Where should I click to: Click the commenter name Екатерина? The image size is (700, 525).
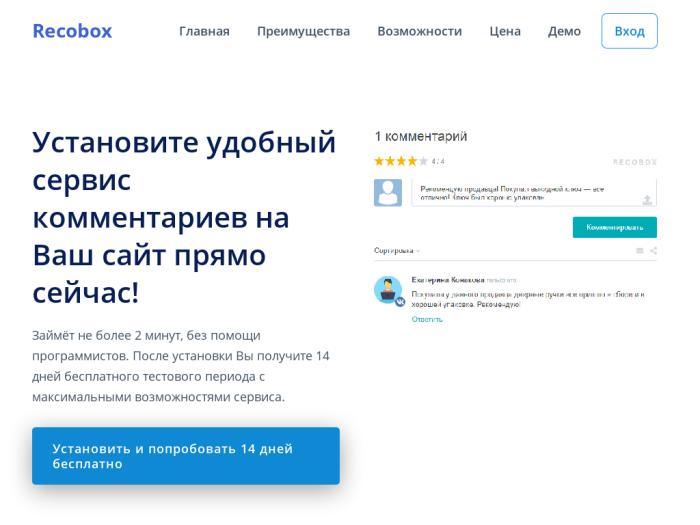(x=448, y=280)
